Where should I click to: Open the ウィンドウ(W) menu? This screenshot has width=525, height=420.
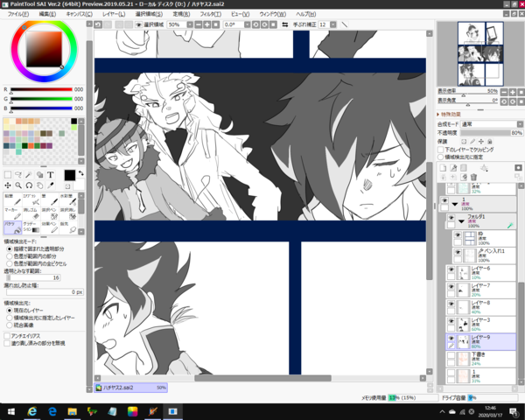(x=272, y=14)
